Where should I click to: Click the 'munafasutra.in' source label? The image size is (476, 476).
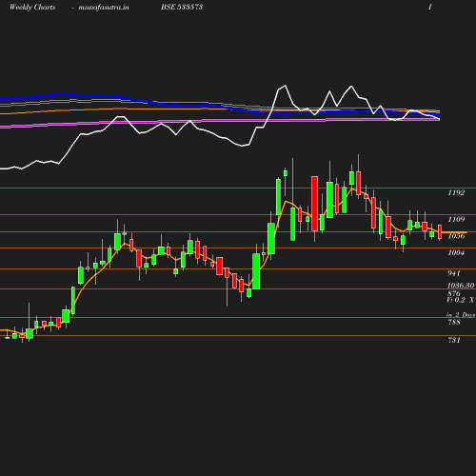click(x=104, y=7)
